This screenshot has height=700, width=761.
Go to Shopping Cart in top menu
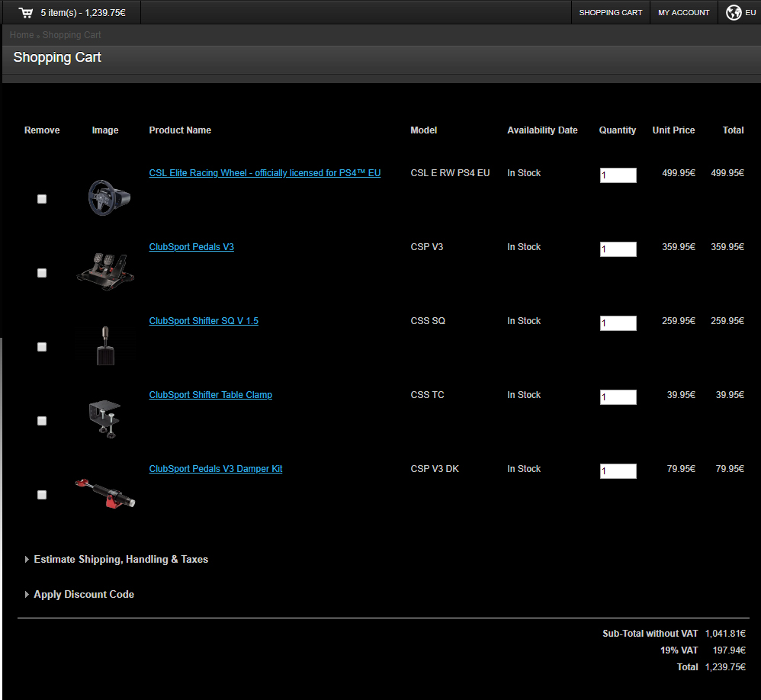click(x=610, y=13)
